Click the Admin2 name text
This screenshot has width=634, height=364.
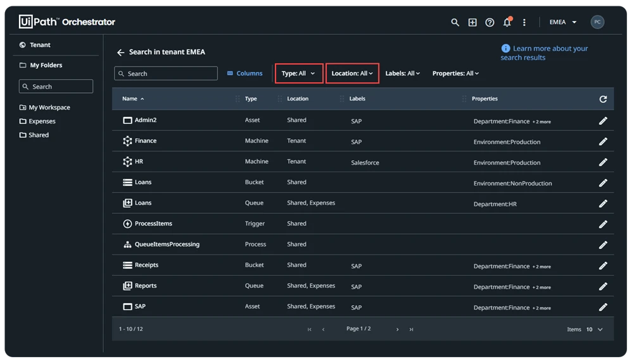146,120
